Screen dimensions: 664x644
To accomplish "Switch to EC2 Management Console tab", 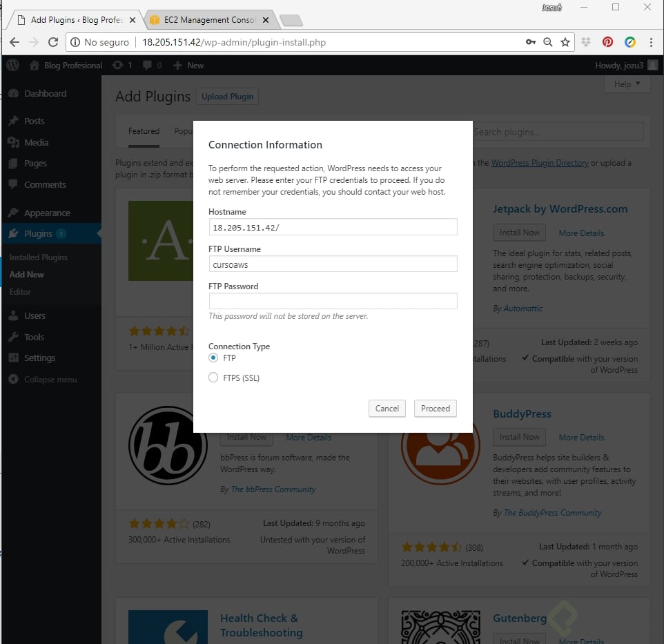I will click(209, 20).
